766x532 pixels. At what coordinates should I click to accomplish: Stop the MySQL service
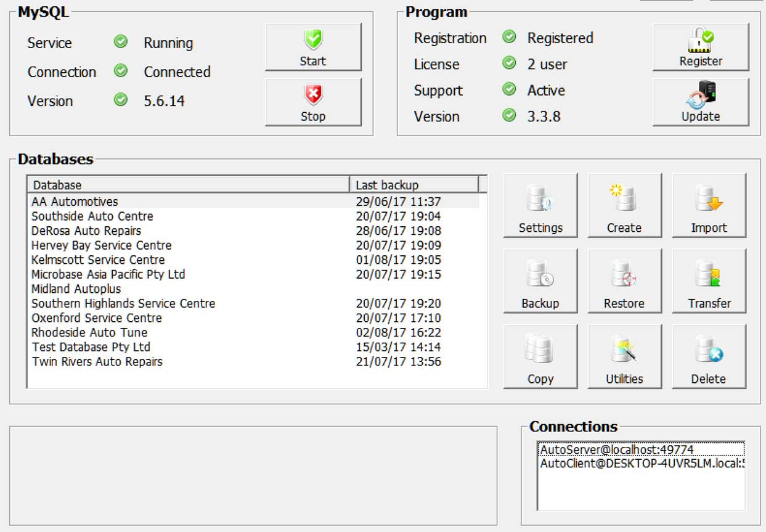pyautogui.click(x=313, y=102)
